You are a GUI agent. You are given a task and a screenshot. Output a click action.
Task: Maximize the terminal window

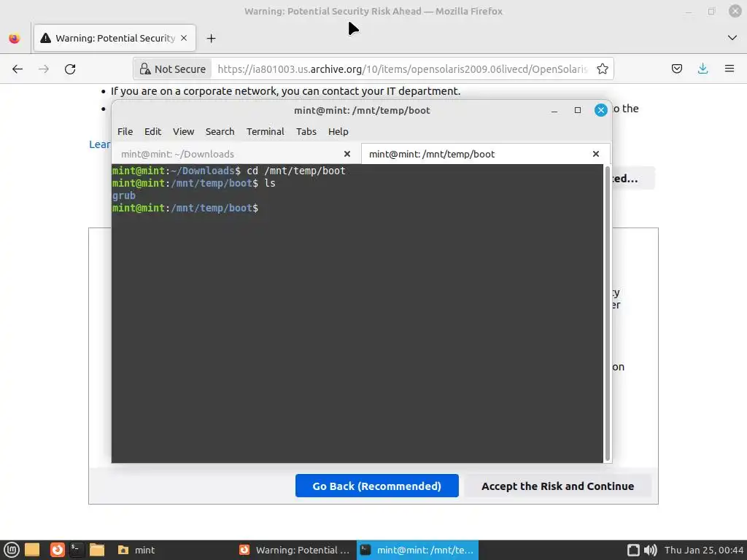[x=578, y=111]
